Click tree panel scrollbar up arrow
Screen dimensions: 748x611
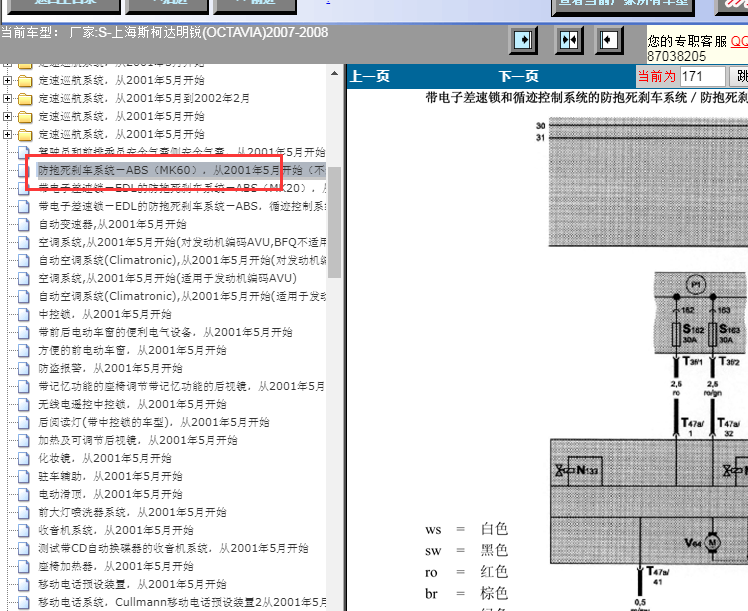tap(334, 74)
